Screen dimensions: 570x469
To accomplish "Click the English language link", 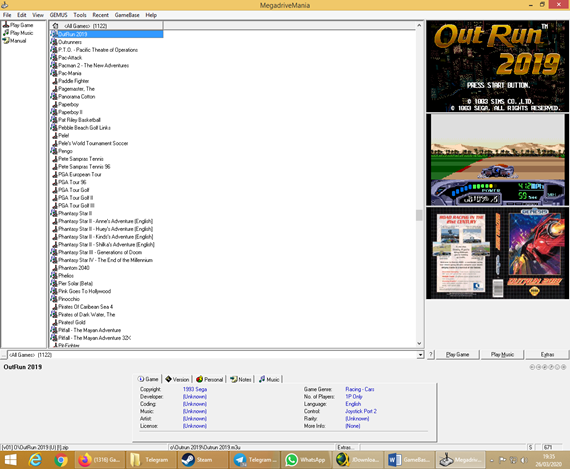I will click(353, 404).
